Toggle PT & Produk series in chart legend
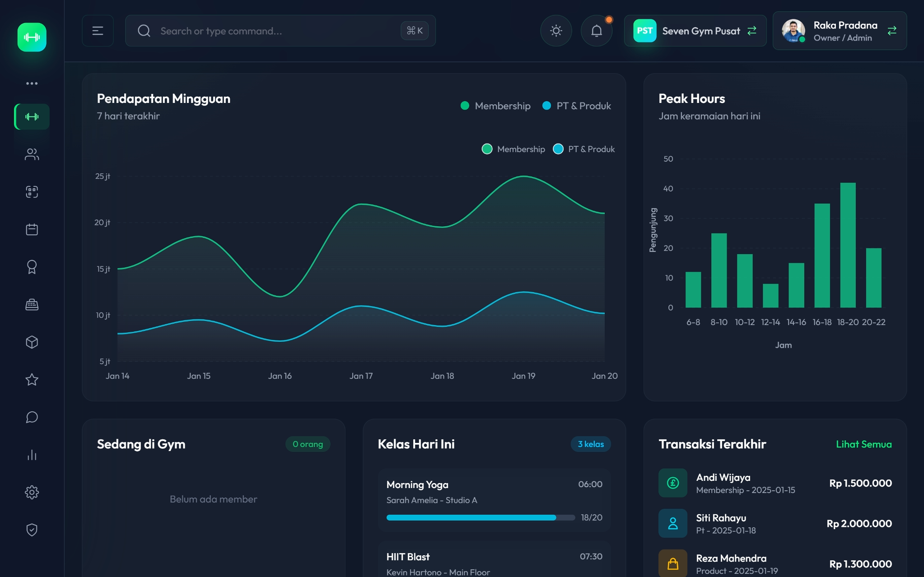Image resolution: width=924 pixels, height=577 pixels. (x=583, y=149)
